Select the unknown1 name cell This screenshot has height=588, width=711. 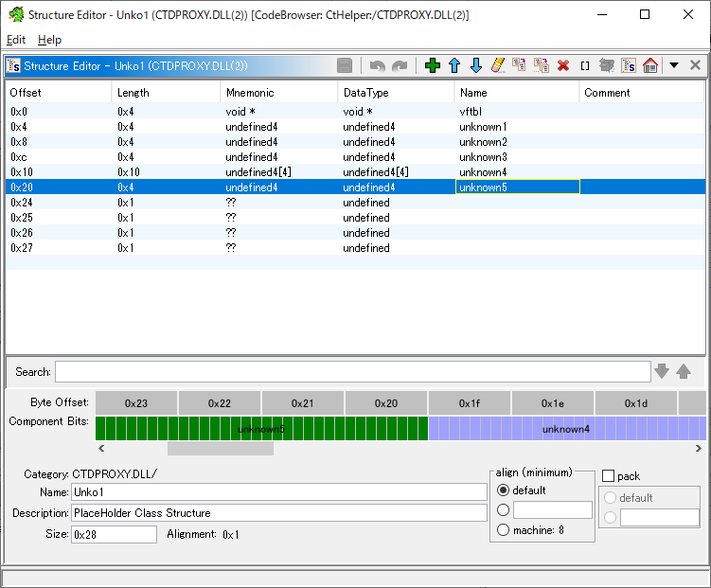(517, 127)
